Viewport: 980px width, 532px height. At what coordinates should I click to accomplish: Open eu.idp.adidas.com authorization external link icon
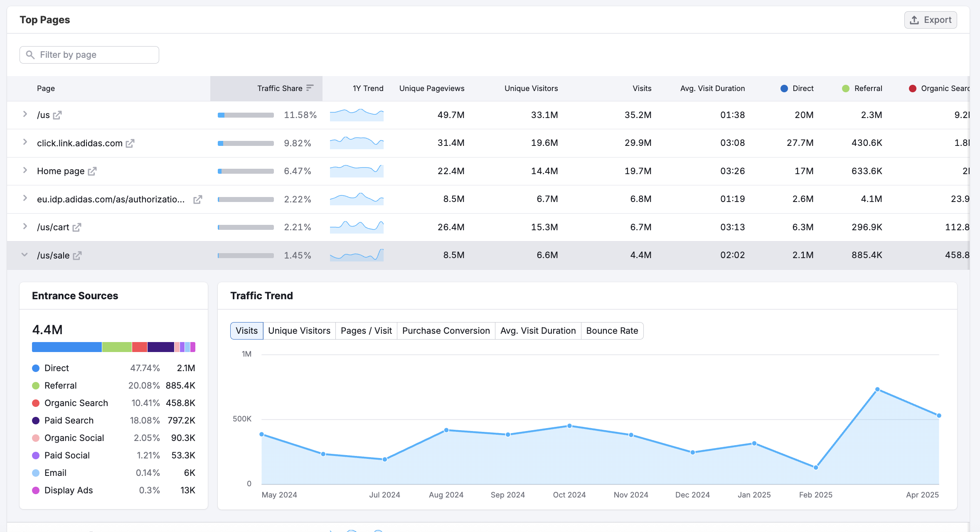198,199
